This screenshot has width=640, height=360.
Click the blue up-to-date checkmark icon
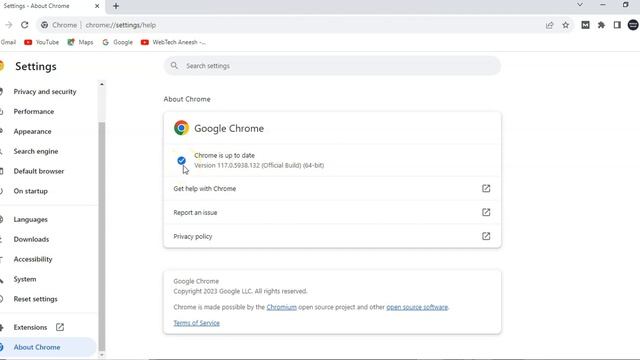point(181,160)
